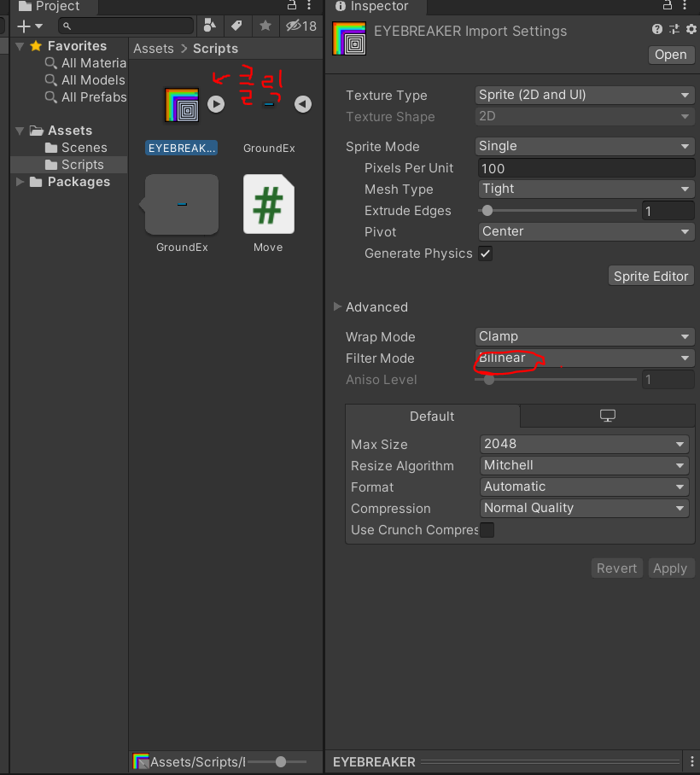This screenshot has width=700, height=775.
Task: Select the Move C# script asset
Action: pos(268,204)
